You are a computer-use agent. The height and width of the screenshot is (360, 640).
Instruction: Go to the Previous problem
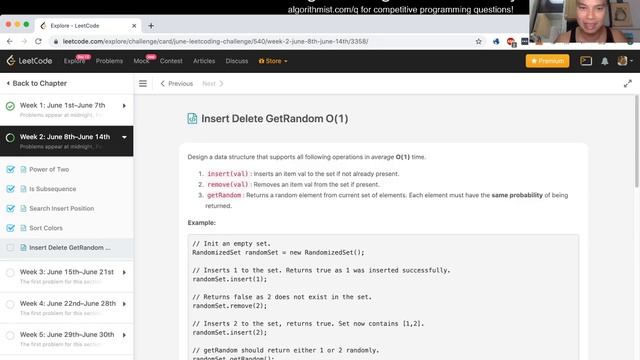[177, 84]
